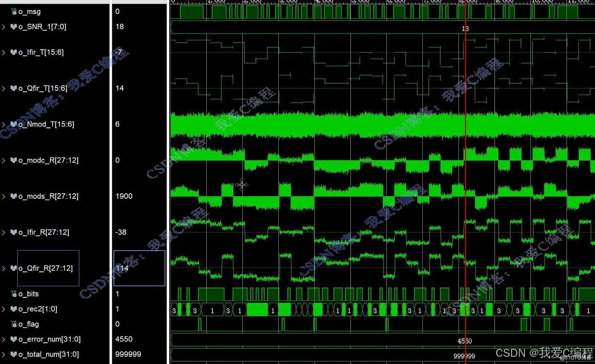Select the o_mods_R[27:12] signal name
This screenshot has width=595, height=364.
tap(48, 196)
